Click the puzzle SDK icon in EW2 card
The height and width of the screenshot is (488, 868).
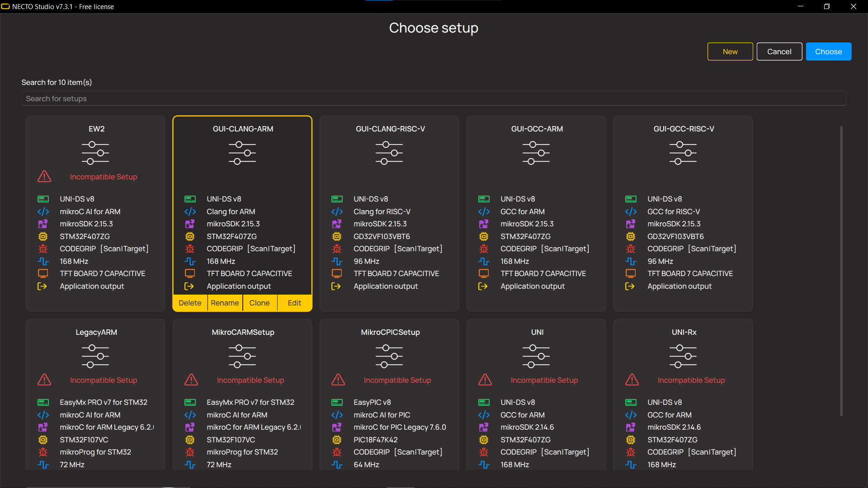[43, 224]
